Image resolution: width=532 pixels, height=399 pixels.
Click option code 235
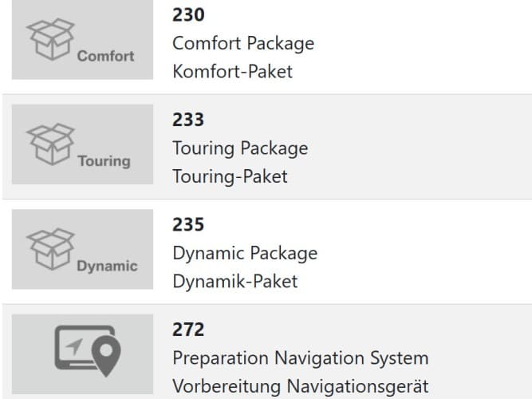188,224
